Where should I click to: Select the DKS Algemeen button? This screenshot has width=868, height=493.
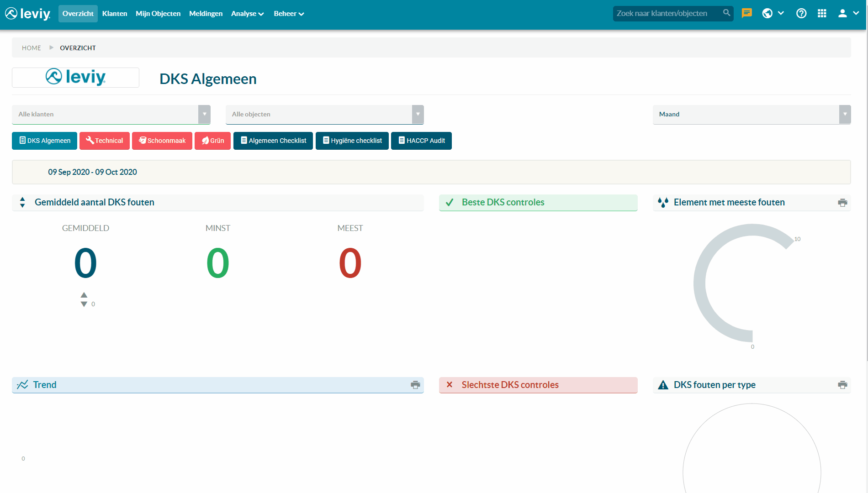[x=44, y=141]
